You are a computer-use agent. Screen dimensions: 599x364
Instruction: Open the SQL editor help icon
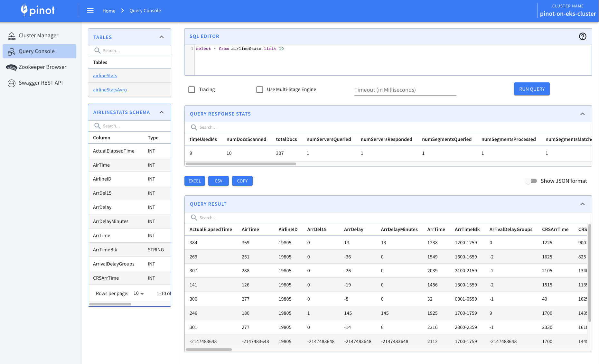tap(583, 36)
